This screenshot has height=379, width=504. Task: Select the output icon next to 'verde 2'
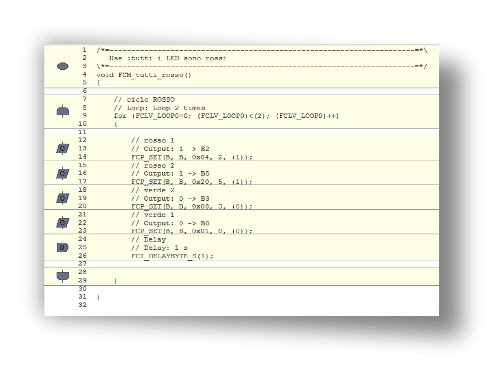63,198
